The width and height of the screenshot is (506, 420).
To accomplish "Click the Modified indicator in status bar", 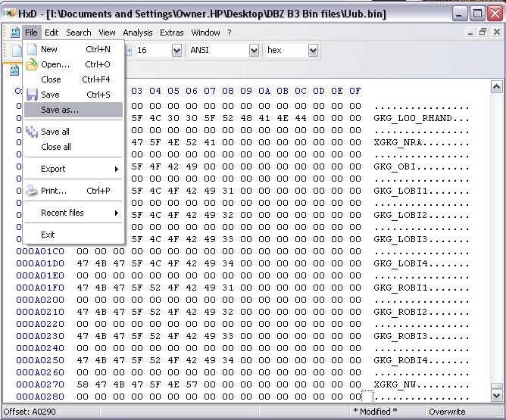I will coord(375,412).
